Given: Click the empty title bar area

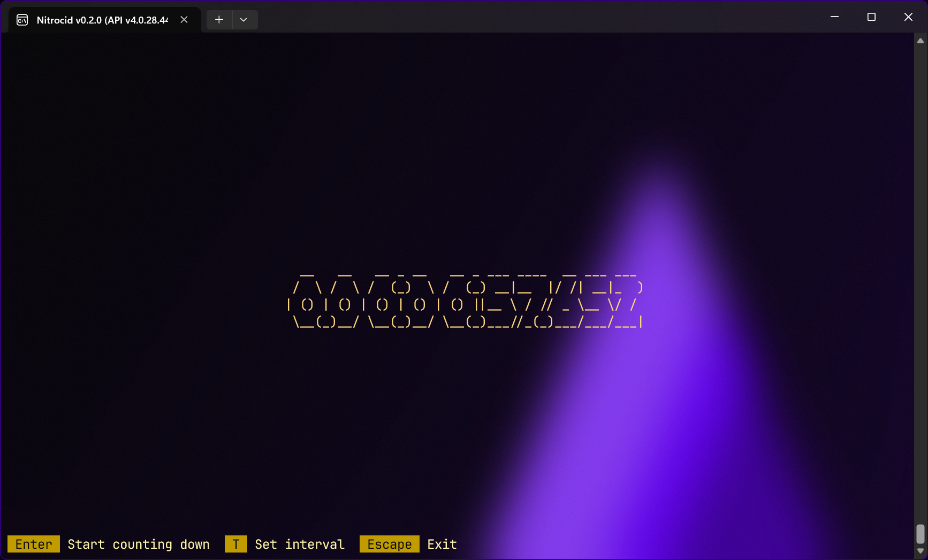Looking at the screenshot, I should 535,17.
